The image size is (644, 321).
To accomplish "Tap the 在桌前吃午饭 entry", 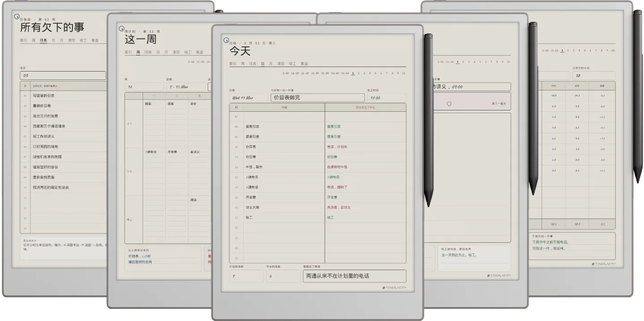I will click(337, 167).
